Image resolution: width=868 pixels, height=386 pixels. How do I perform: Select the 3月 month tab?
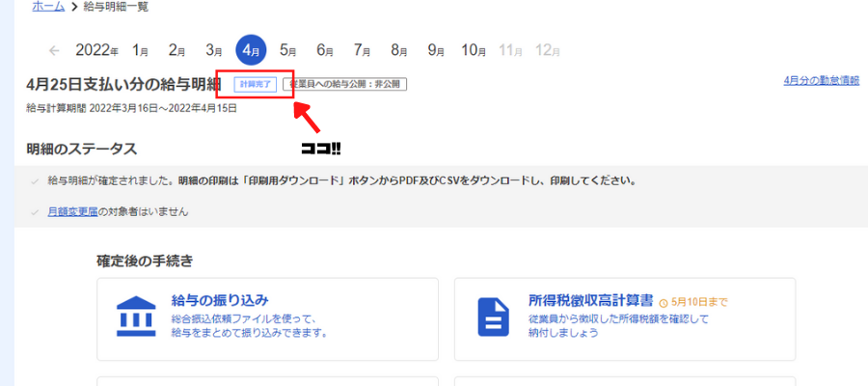coord(214,50)
